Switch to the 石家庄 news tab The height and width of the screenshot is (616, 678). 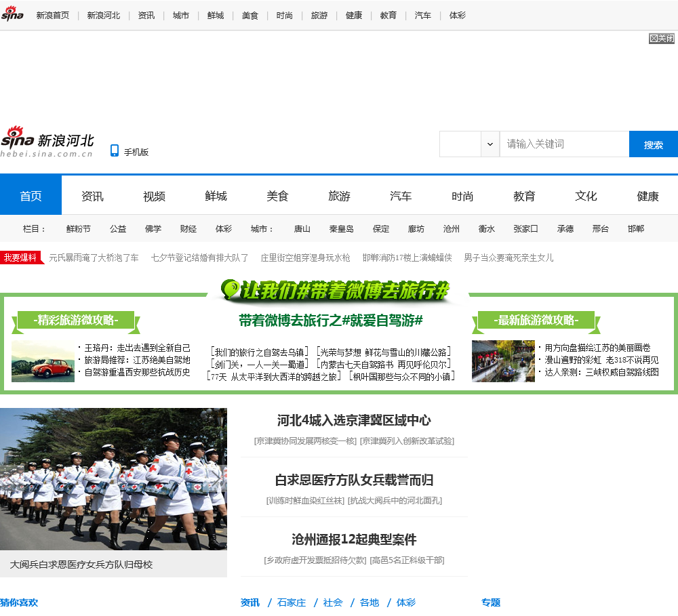[292, 602]
